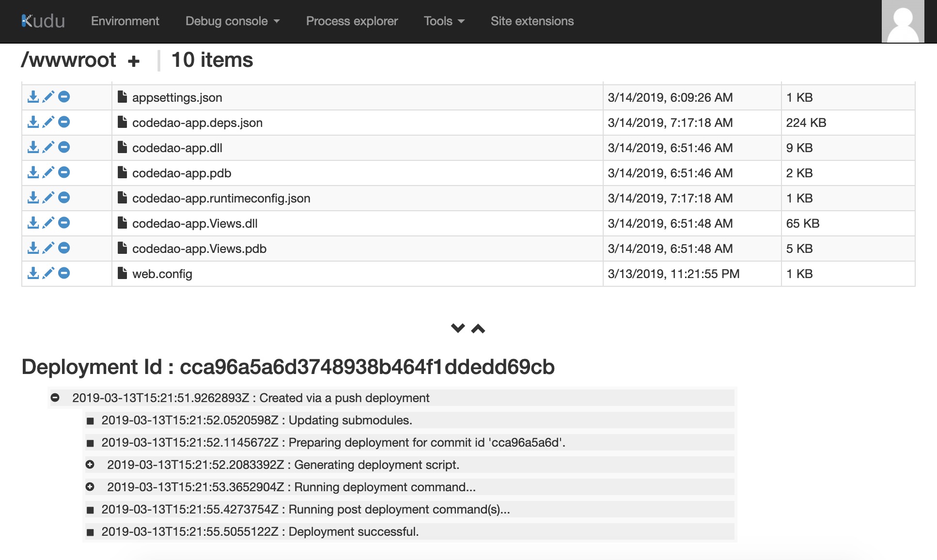Expand the 'Generating deployment script' log entry
This screenshot has width=937, height=560.
pyautogui.click(x=90, y=465)
